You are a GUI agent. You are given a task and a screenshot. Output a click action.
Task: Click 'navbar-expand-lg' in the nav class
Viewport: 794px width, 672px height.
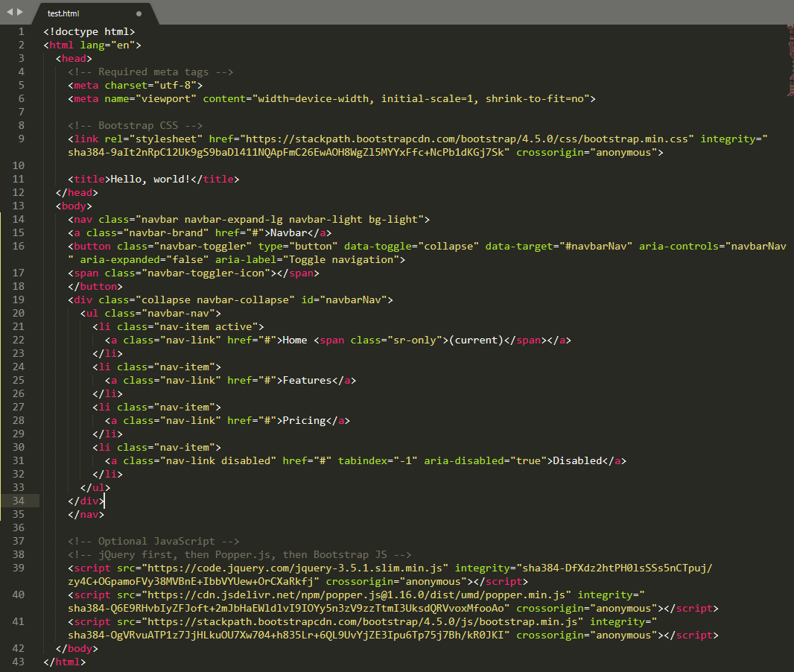point(233,219)
